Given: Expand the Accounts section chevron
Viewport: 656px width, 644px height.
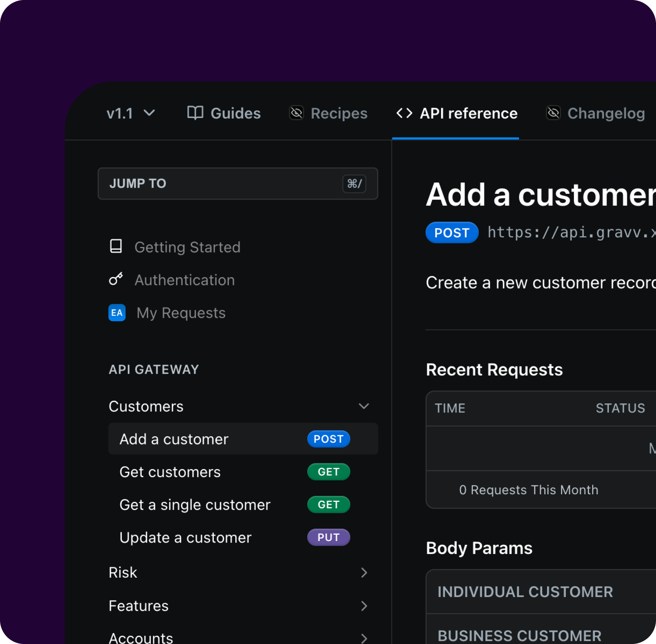Looking at the screenshot, I should pos(364,638).
